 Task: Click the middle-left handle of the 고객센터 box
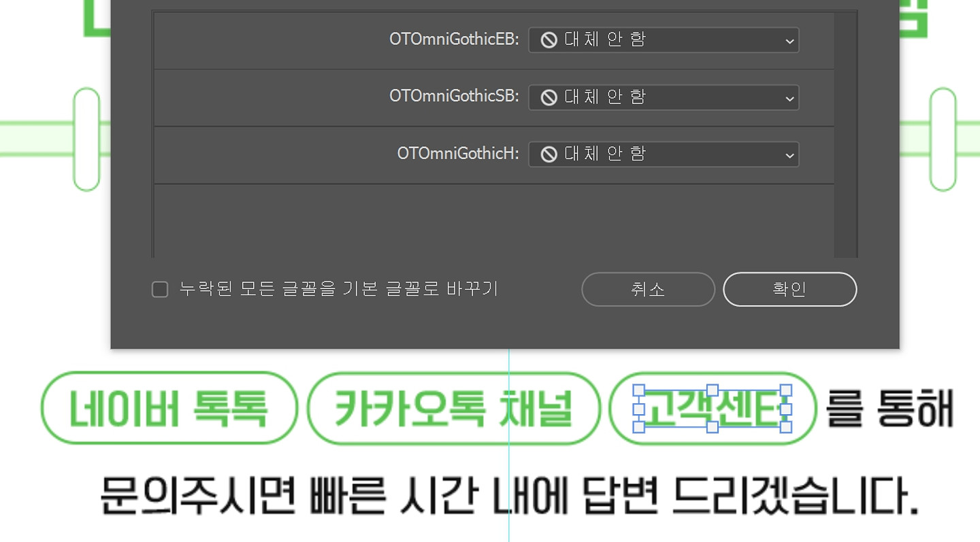tap(639, 409)
